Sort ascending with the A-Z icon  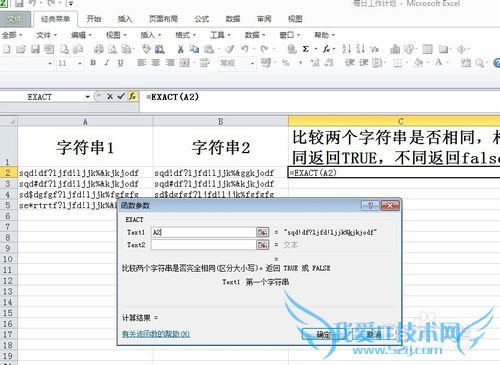(346, 49)
